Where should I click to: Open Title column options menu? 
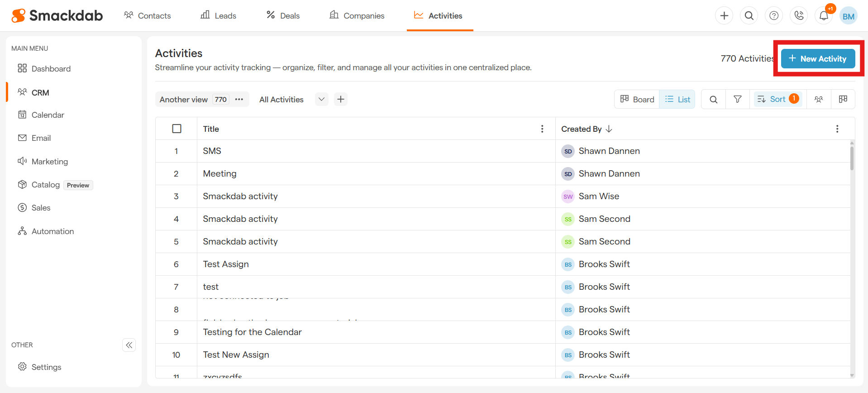pos(542,129)
